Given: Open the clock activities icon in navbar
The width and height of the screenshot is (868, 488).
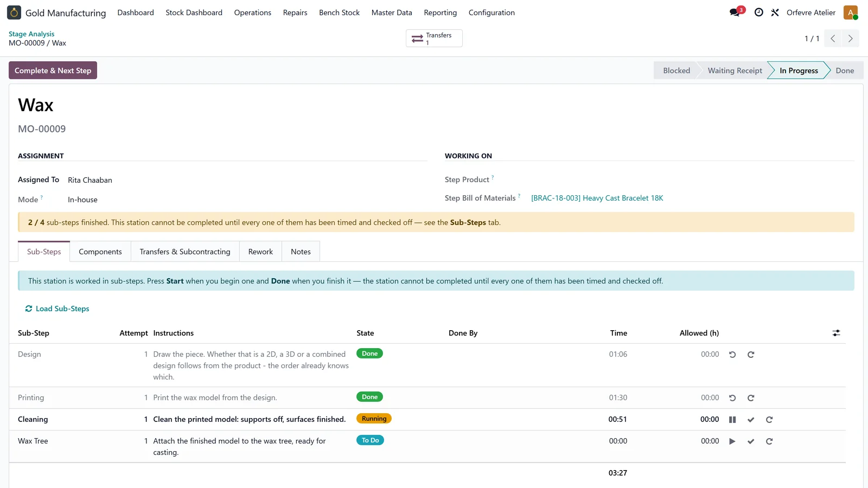Looking at the screenshot, I should (x=759, y=12).
